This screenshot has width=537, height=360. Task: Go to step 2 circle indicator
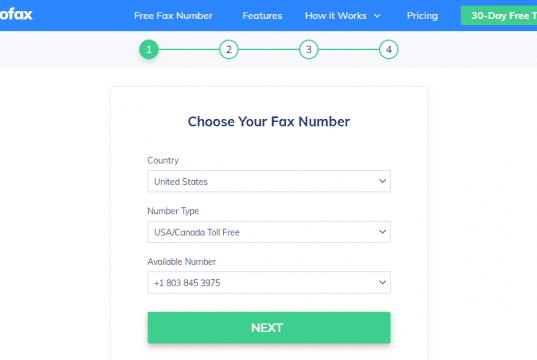point(229,50)
